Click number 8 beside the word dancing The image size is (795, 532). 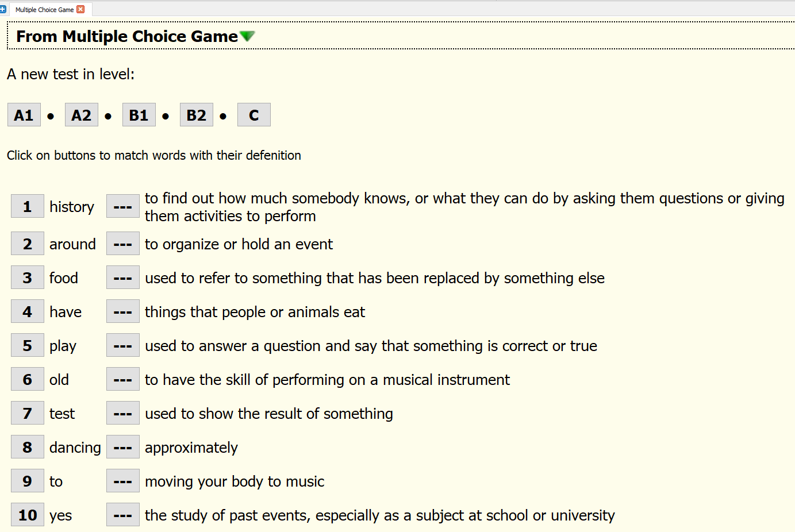pos(27,447)
